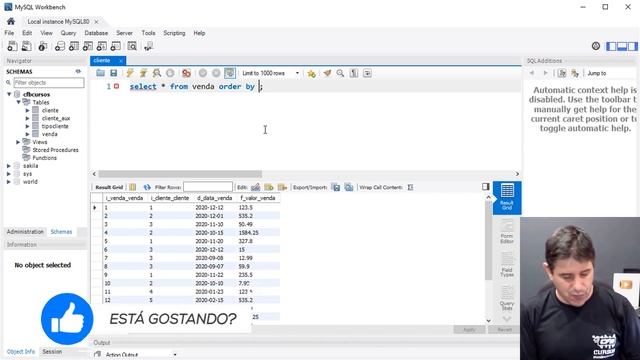Viewport: 640px width, 360px height.
Task: Open the search table data toolbar icon
Action: pos(132,46)
